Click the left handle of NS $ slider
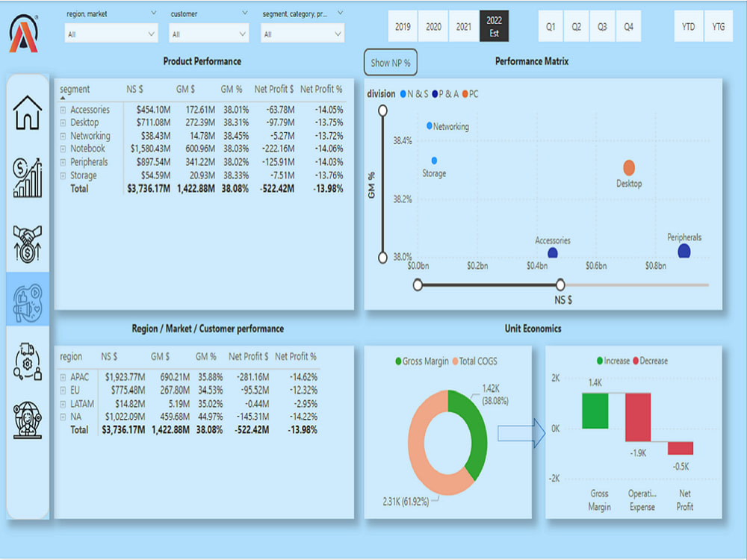This screenshot has height=560, width=747. click(418, 284)
